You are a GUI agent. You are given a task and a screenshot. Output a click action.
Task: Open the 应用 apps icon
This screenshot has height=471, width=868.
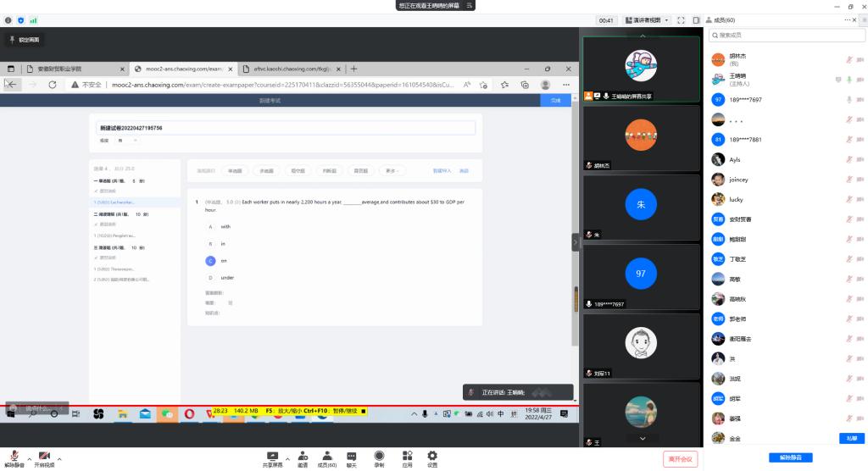pos(407,456)
